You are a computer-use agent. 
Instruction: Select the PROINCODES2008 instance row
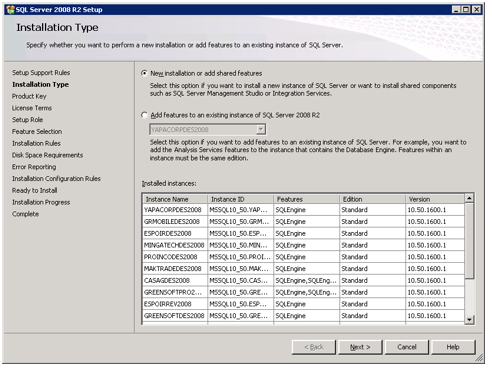tap(303, 257)
